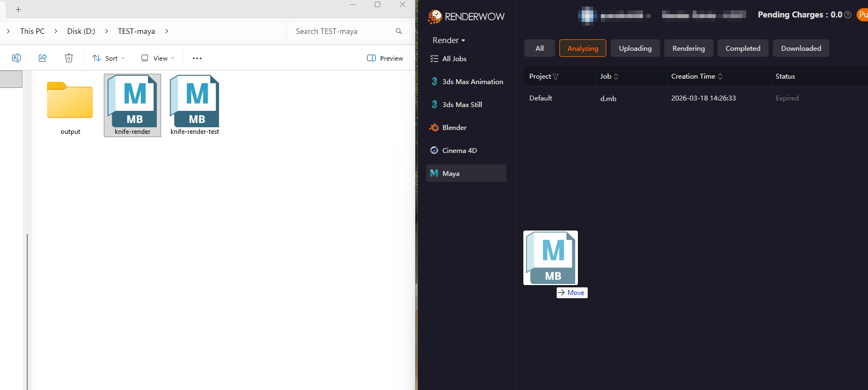Image resolution: width=868 pixels, height=390 pixels.
Task: Expand chevron after Disk (D:) breadcrumb
Action: coord(107,31)
